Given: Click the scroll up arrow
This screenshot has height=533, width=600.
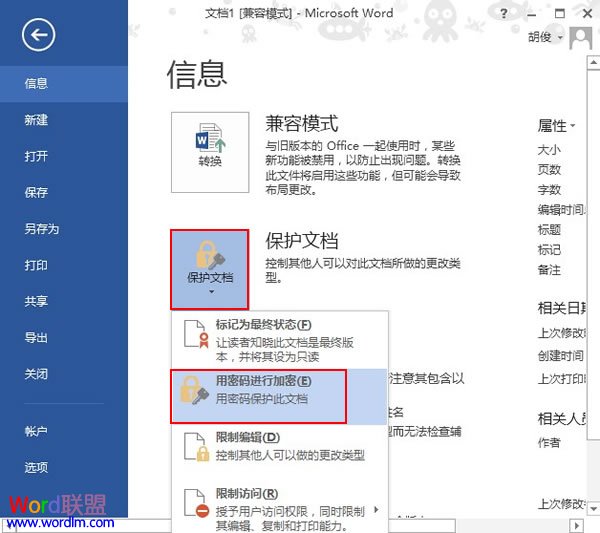Looking at the screenshot, I should (x=593, y=62).
